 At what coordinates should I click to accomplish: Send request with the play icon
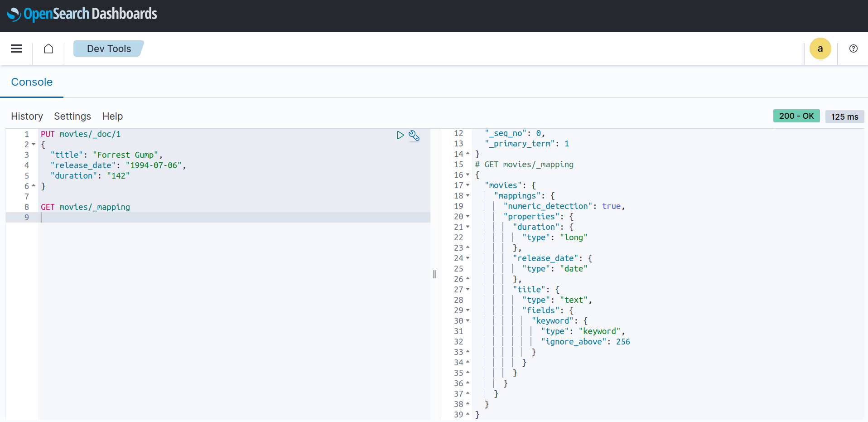pyautogui.click(x=400, y=135)
